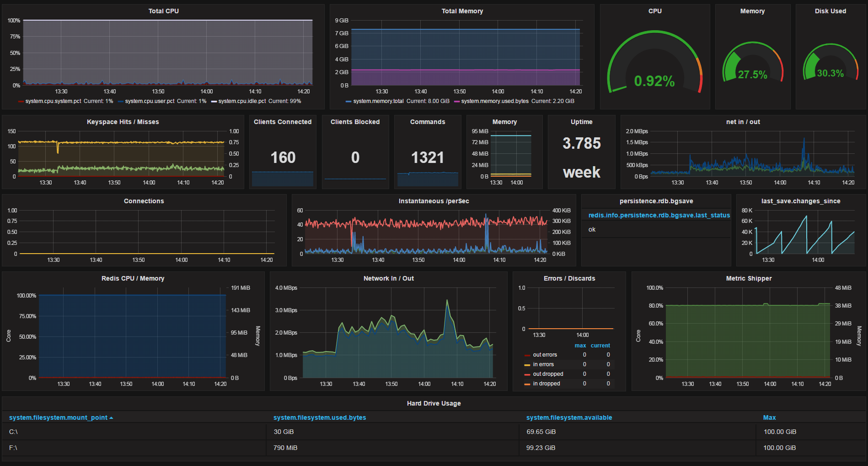This screenshot has width=868, height=466.
Task: Sort Hard Drive Usage by Max column
Action: pyautogui.click(x=769, y=417)
